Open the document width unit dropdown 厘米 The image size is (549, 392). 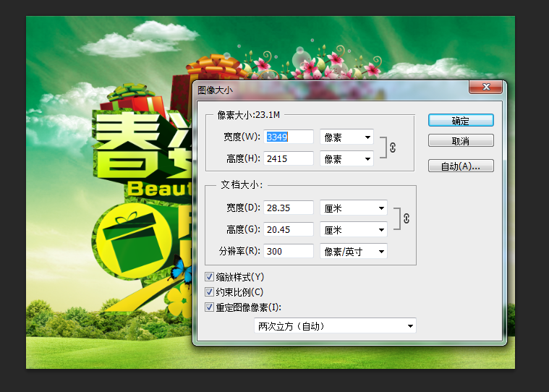(x=354, y=208)
